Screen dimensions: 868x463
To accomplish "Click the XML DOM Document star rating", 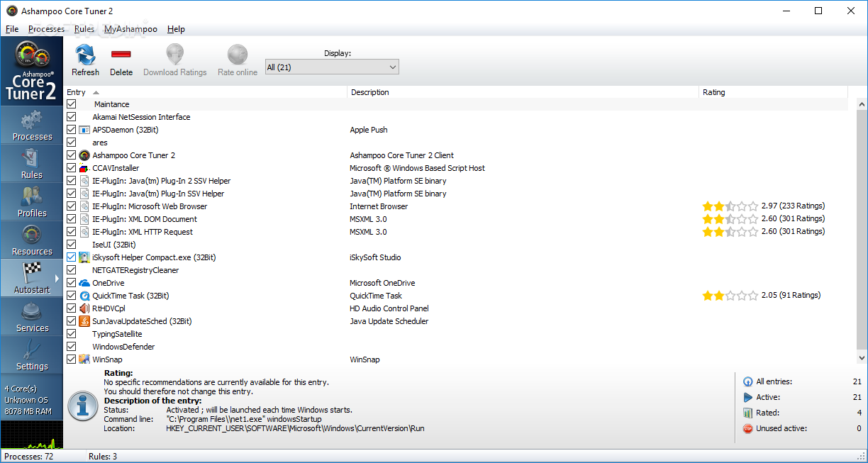I will point(730,219).
